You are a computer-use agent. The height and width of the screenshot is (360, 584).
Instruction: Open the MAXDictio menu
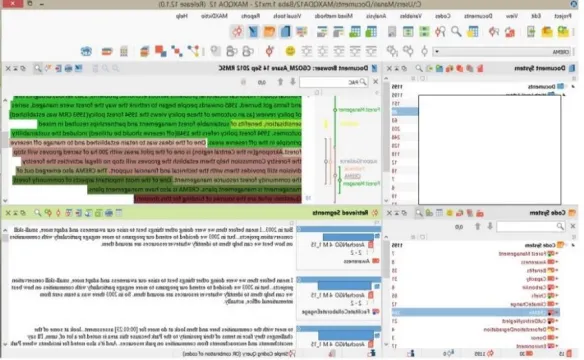tap(214, 16)
